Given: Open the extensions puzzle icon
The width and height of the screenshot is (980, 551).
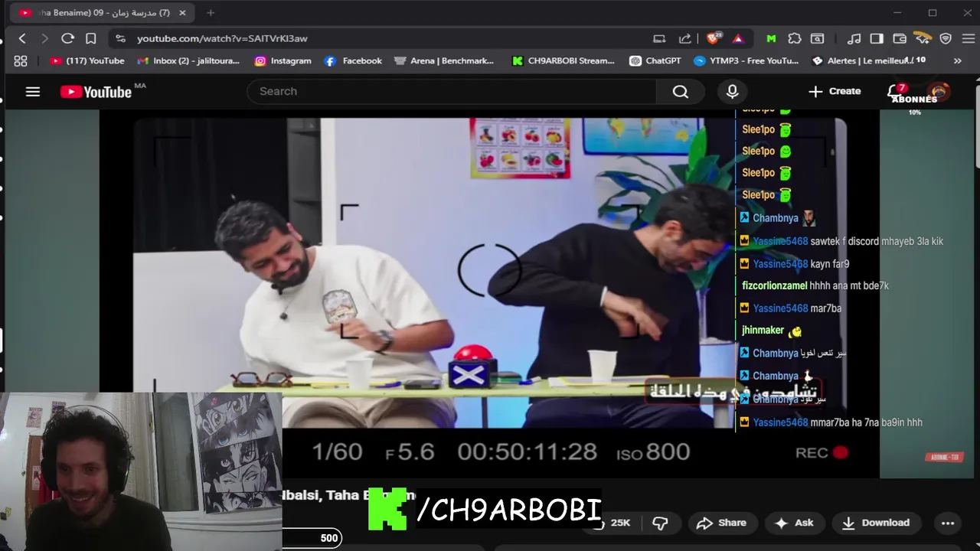Looking at the screenshot, I should coord(795,38).
